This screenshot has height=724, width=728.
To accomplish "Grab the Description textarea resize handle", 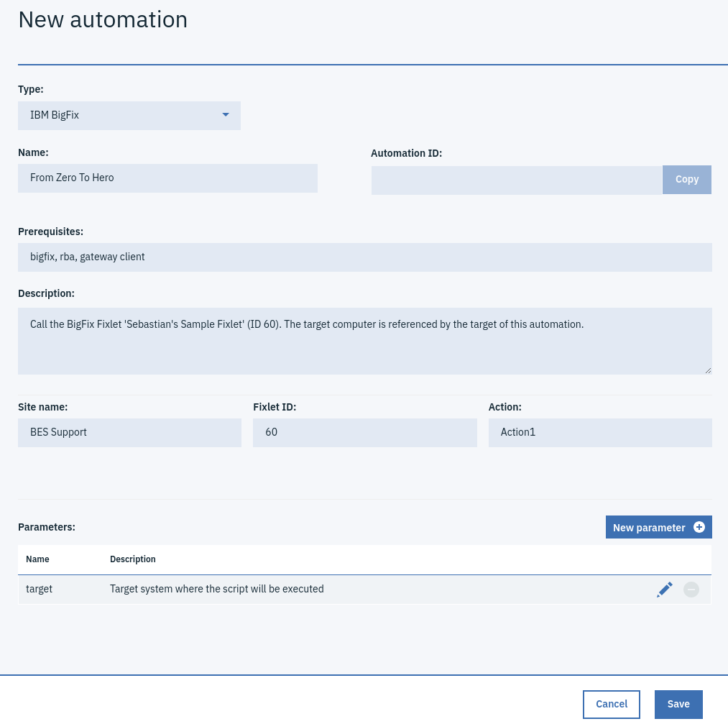I will point(708,370).
